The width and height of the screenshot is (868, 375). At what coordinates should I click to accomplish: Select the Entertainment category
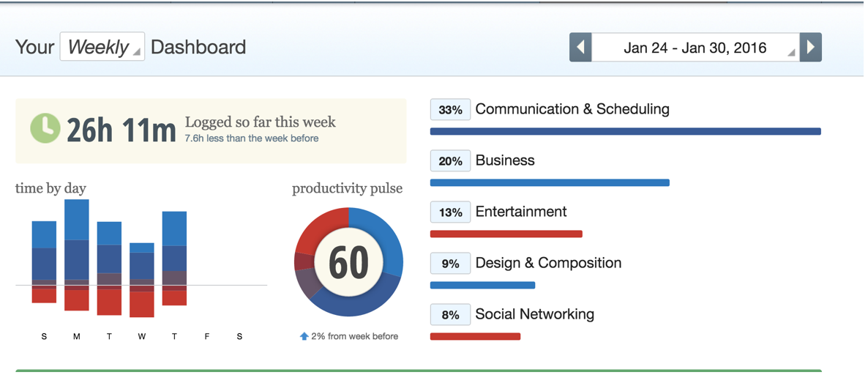(521, 212)
